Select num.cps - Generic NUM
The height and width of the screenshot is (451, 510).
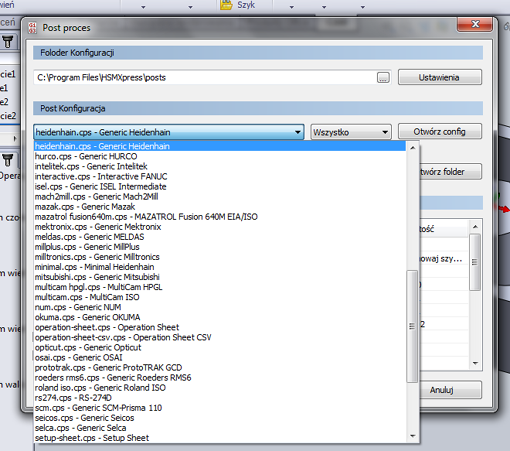point(220,307)
